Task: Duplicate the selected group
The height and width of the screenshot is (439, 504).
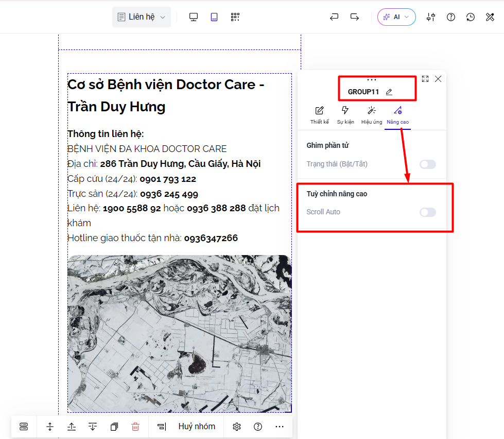Action: (x=114, y=427)
